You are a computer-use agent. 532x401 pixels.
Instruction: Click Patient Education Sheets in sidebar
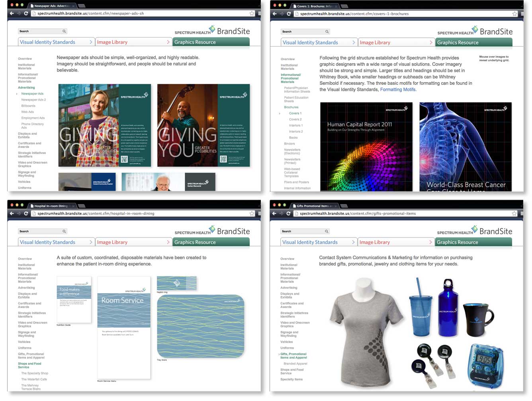point(296,99)
